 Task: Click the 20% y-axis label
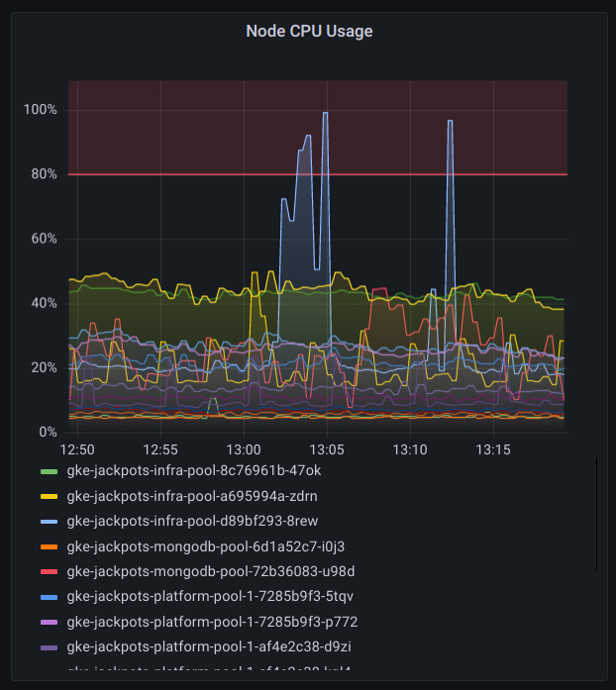(44, 368)
